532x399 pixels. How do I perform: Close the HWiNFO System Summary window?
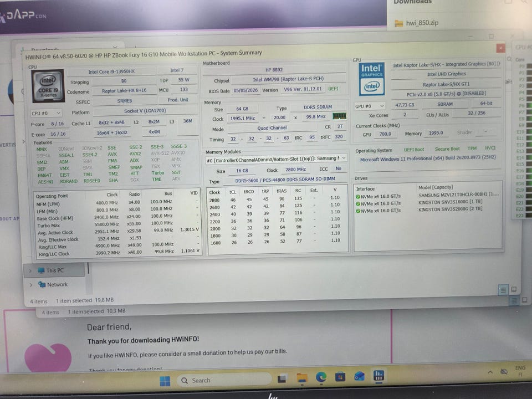pyautogui.click(x=500, y=48)
